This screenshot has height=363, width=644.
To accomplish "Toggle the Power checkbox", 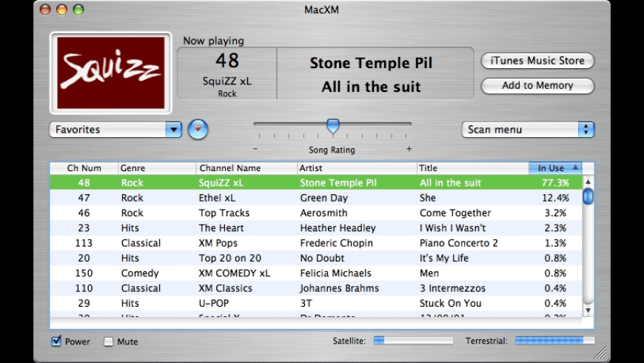I will coord(56,342).
